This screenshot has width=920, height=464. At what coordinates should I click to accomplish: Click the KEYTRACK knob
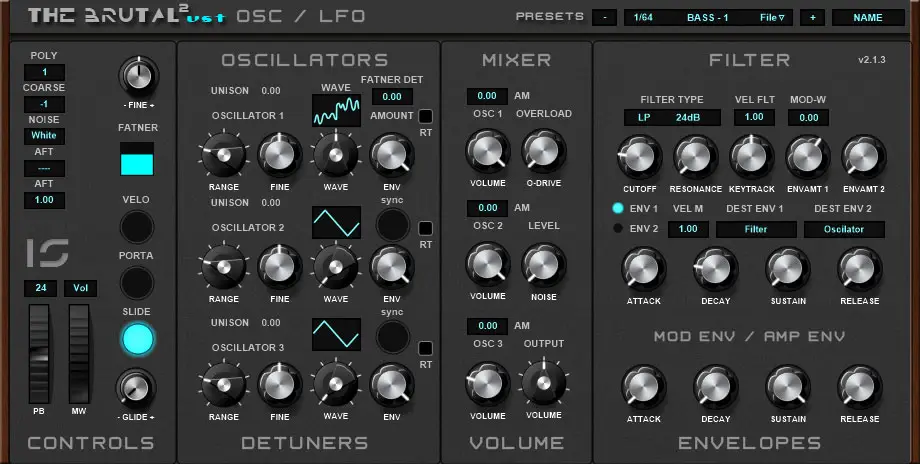point(752,157)
